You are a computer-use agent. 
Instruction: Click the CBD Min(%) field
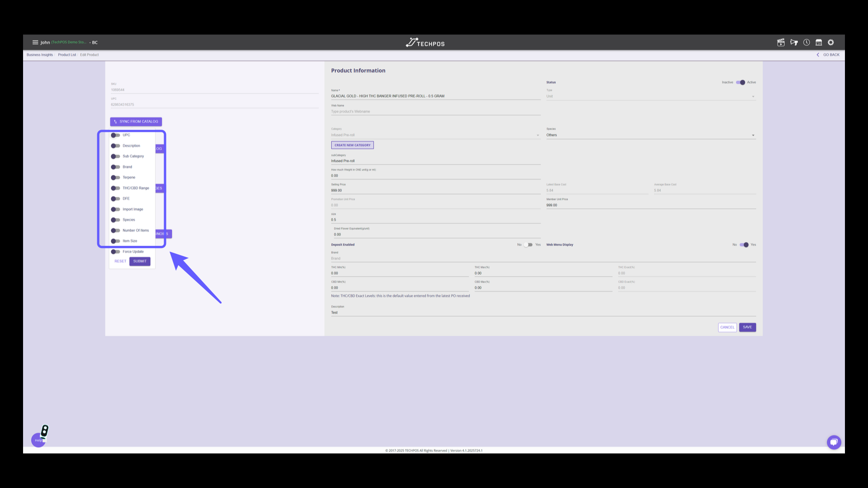point(400,288)
